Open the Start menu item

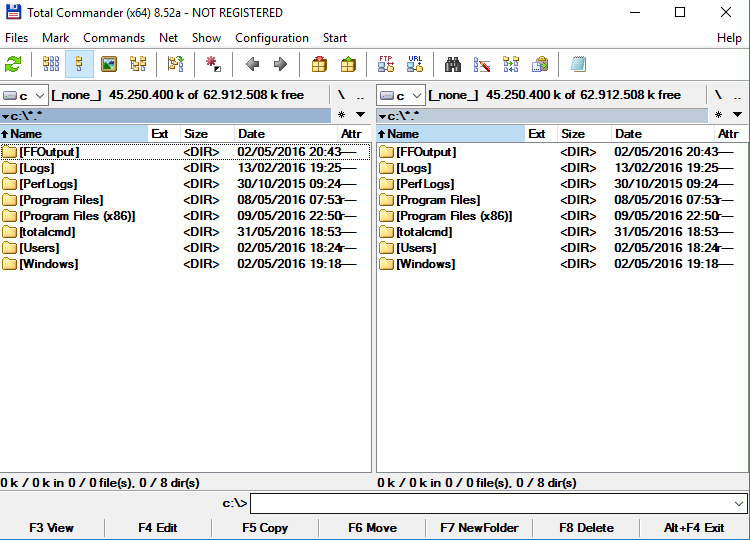334,38
